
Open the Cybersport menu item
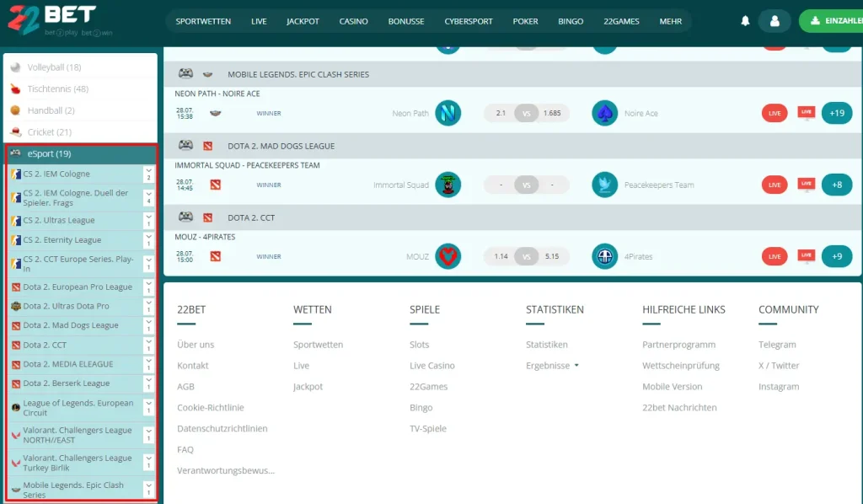click(469, 21)
